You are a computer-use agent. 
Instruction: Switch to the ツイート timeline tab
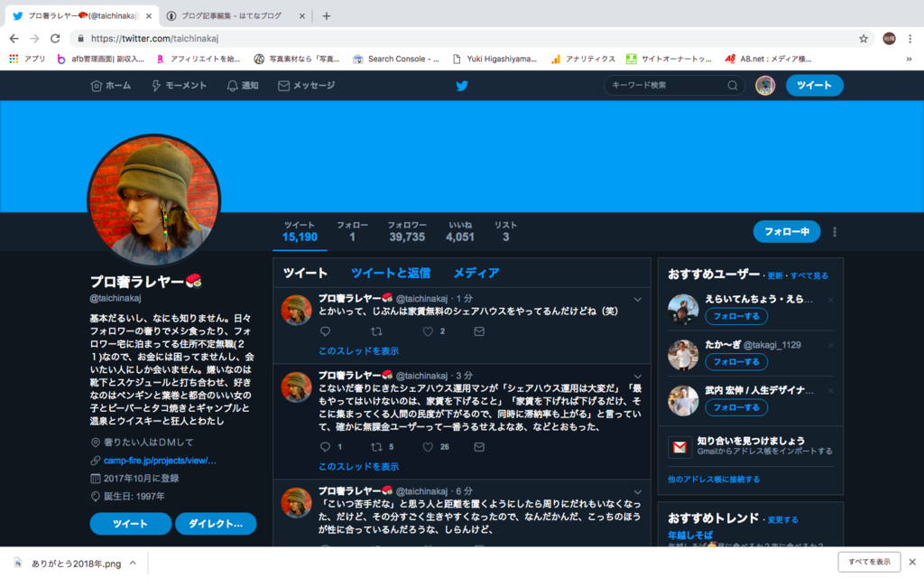pyautogui.click(x=305, y=273)
